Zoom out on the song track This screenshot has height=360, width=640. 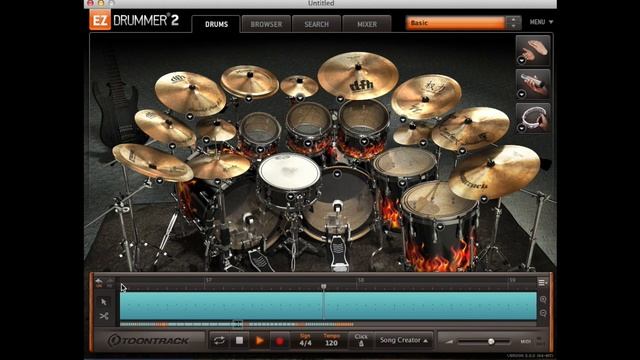click(543, 313)
